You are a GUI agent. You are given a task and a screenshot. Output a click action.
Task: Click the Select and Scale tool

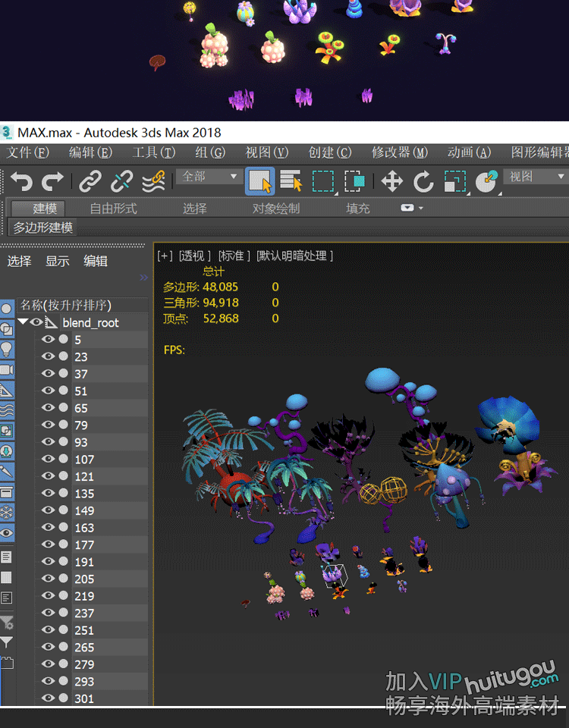coord(454,181)
